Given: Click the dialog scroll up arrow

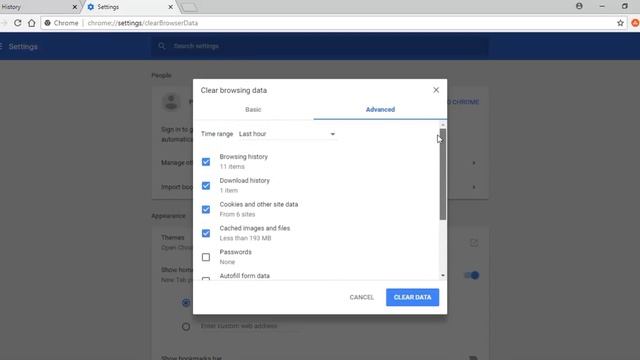Looking at the screenshot, I should (443, 124).
